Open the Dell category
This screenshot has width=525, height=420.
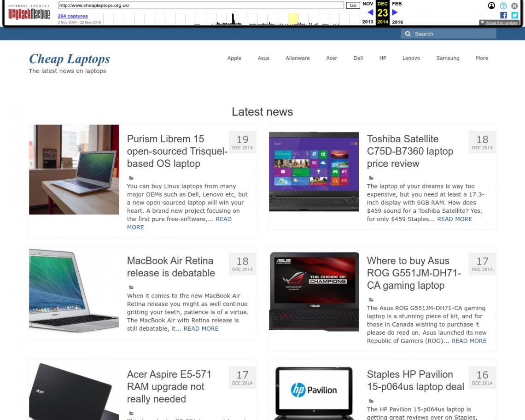click(x=358, y=58)
